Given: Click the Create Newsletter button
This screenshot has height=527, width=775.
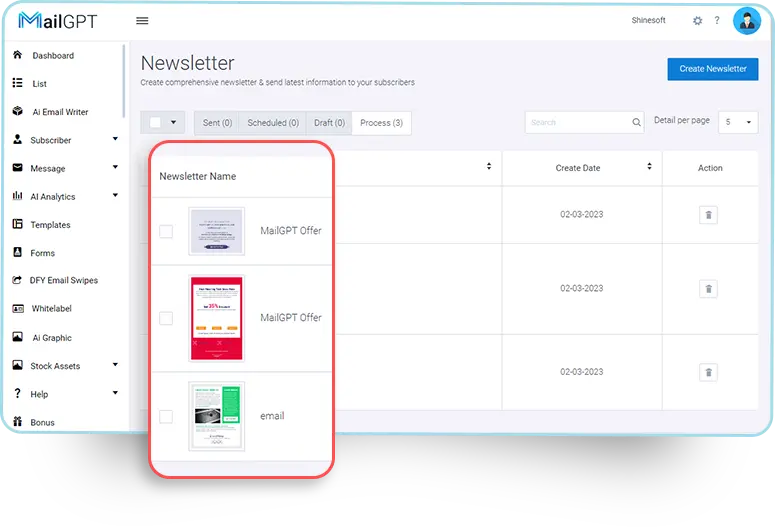Looking at the screenshot, I should pos(712,69).
